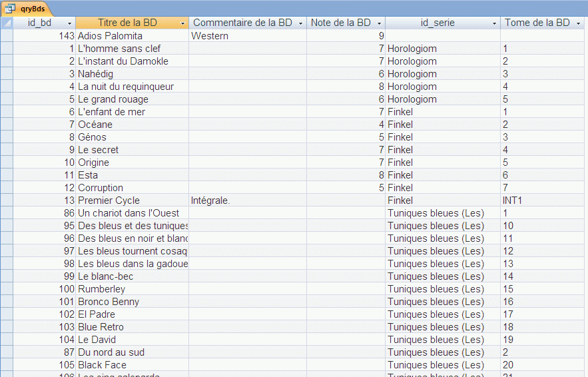The image size is (588, 377).
Task: Click the id_serie cell of the Black Face row
Action: pyautogui.click(x=442, y=365)
